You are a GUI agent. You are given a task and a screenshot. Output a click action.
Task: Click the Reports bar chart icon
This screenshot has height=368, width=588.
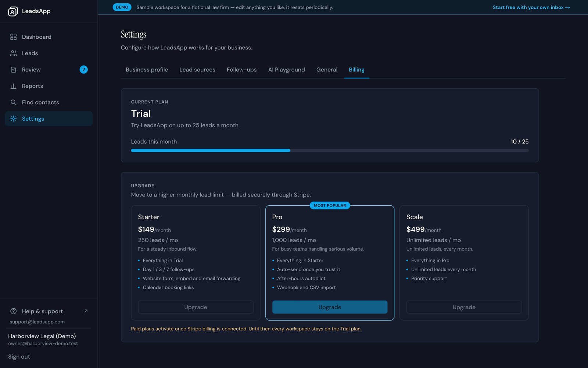point(14,86)
